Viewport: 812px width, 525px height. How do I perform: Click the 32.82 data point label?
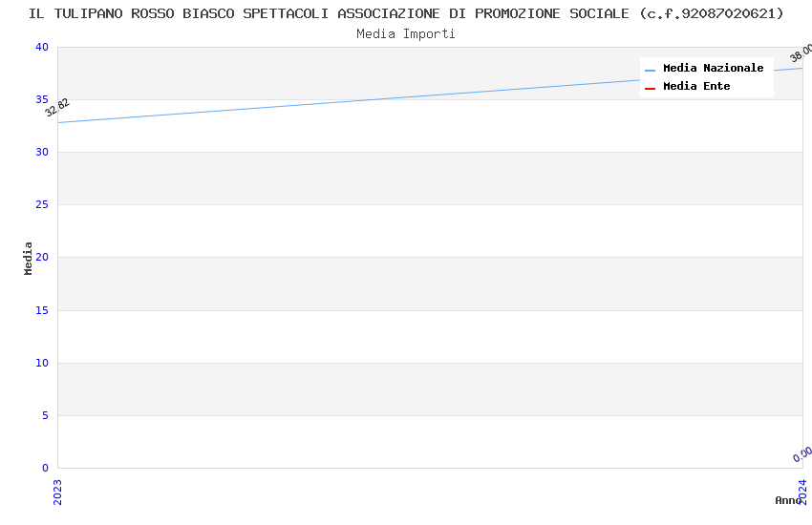click(x=57, y=108)
